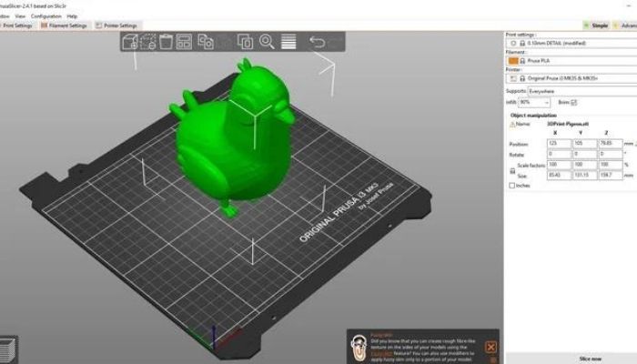Switch to the Filament Settings tab

(x=65, y=25)
